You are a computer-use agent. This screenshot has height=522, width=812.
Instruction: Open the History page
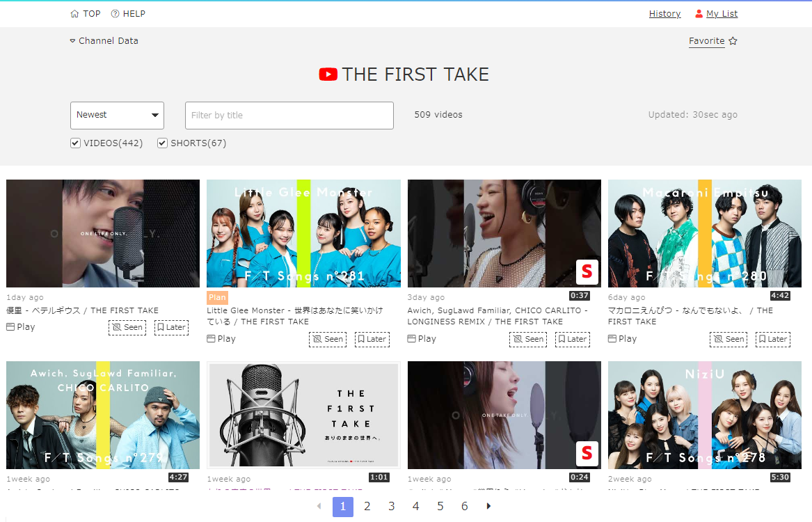point(665,13)
